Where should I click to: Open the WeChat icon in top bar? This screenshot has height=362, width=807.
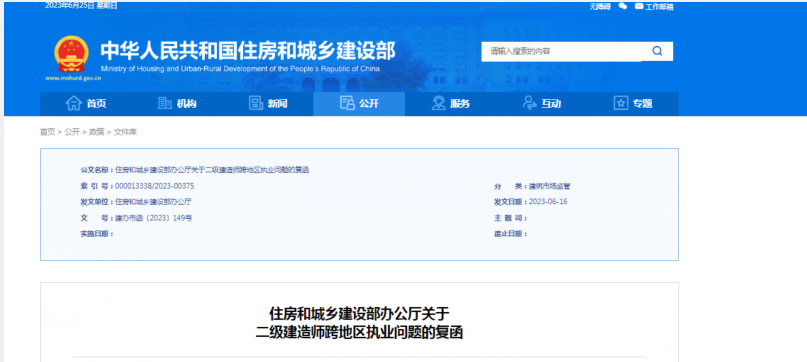tap(623, 6)
